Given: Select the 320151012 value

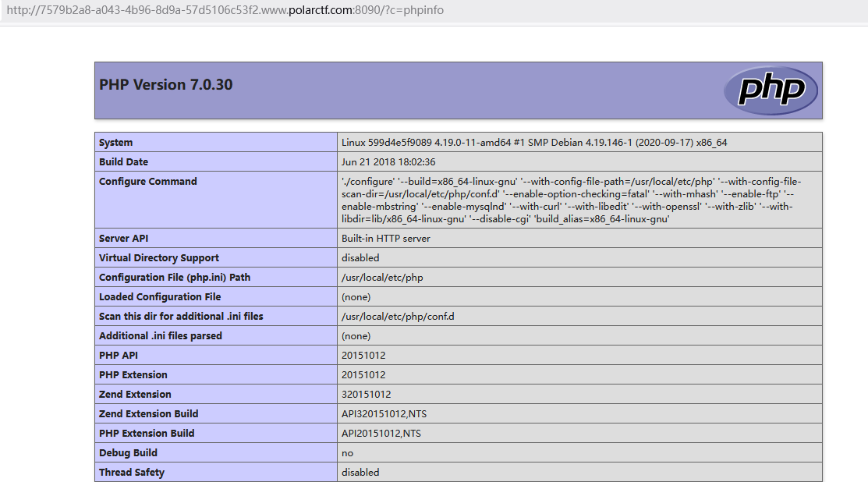Looking at the screenshot, I should [x=366, y=394].
